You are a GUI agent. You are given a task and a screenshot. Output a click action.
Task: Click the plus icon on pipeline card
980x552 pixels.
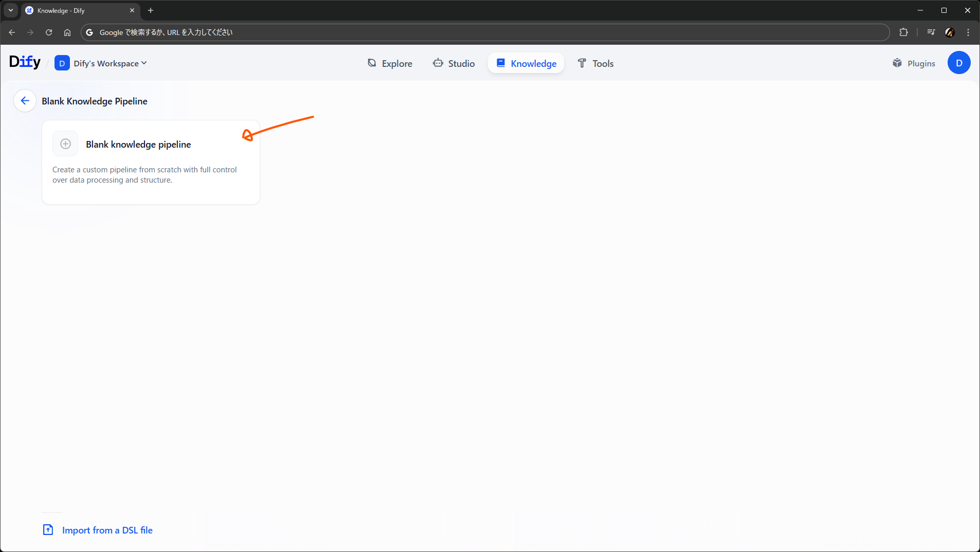65,144
